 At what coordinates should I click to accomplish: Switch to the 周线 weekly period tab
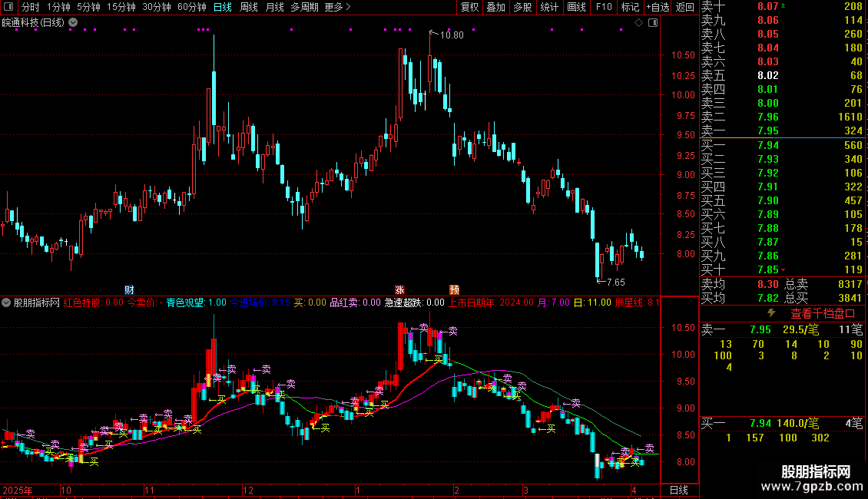[249, 7]
